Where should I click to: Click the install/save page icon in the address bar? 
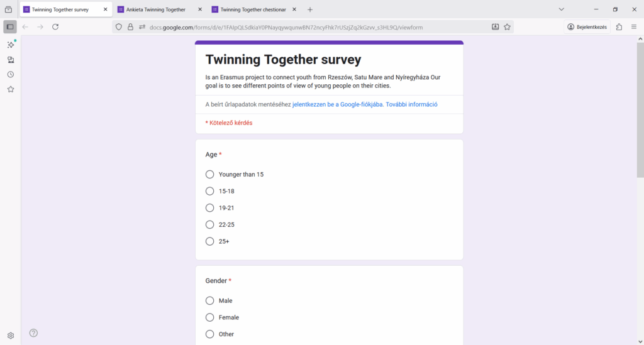(496, 27)
